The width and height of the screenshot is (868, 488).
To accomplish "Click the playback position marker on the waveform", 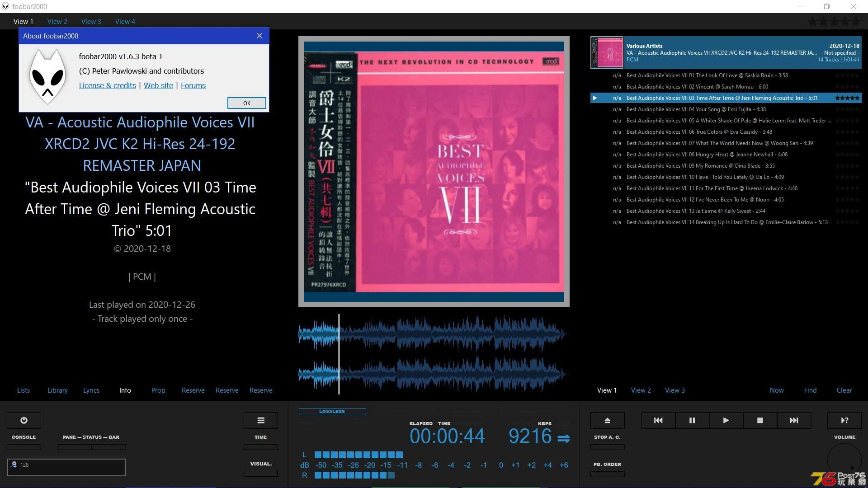I will [339, 354].
